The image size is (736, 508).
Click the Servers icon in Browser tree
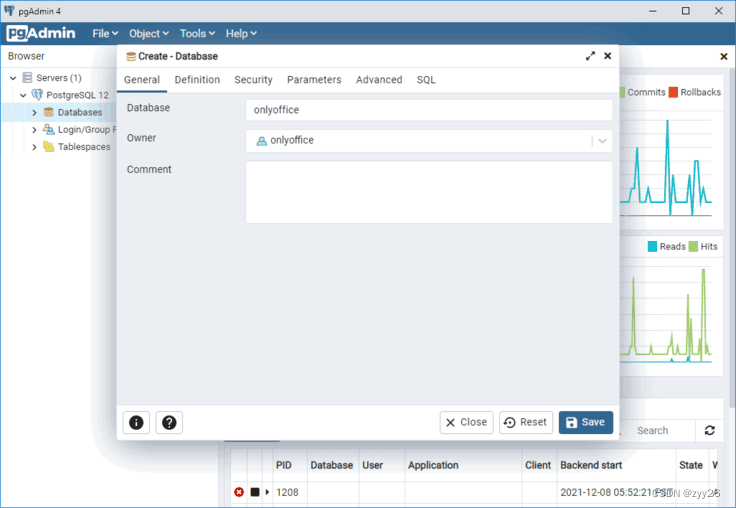[x=27, y=77]
